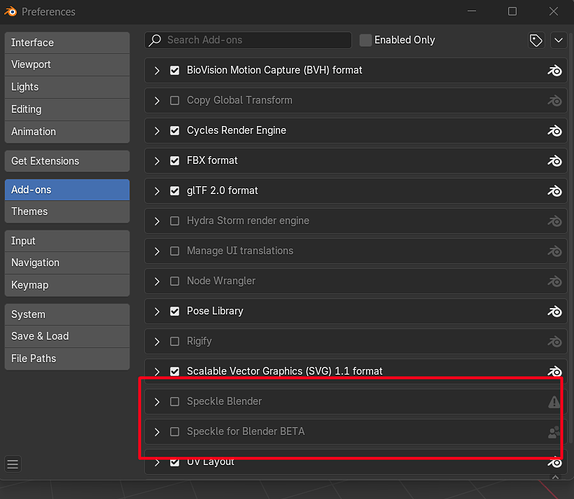Enable the Node Wrangler add-on checkbox
The height and width of the screenshot is (499, 574).
(x=175, y=281)
